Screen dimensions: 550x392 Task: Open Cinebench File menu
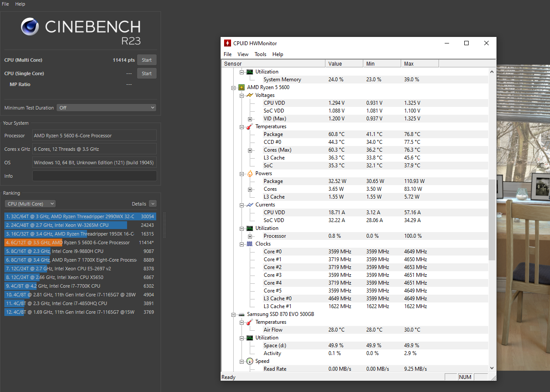coord(5,4)
